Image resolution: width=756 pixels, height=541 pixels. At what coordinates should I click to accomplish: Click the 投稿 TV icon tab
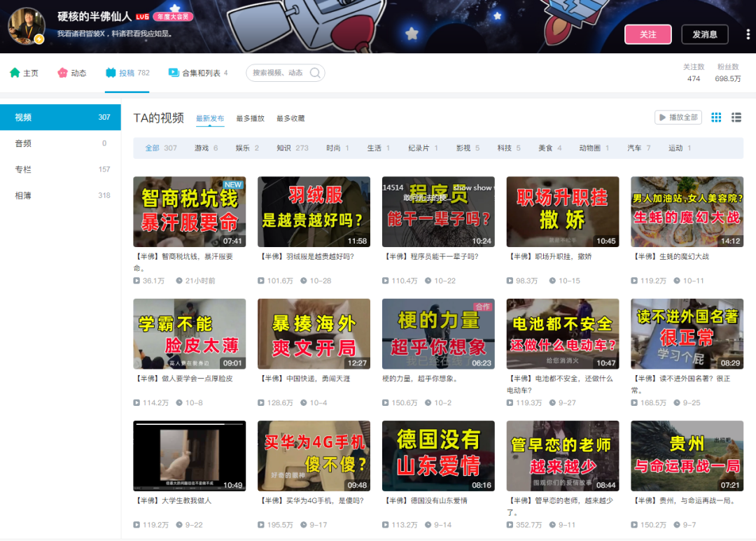pyautogui.click(x=111, y=73)
